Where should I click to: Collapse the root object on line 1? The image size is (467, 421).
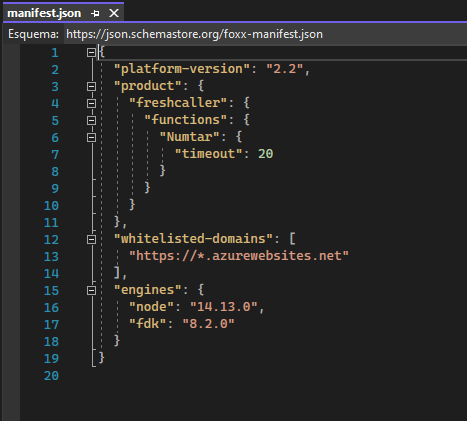pyautogui.click(x=91, y=52)
